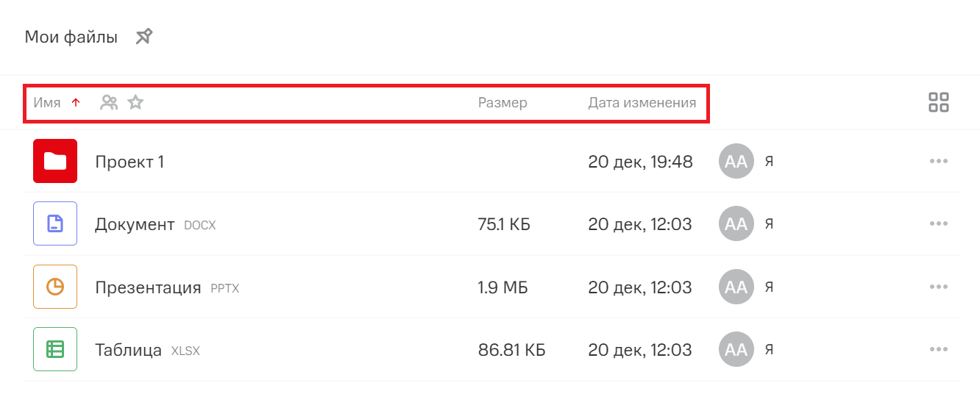
Task: Open more options menu for Таблица
Action: 938,350
